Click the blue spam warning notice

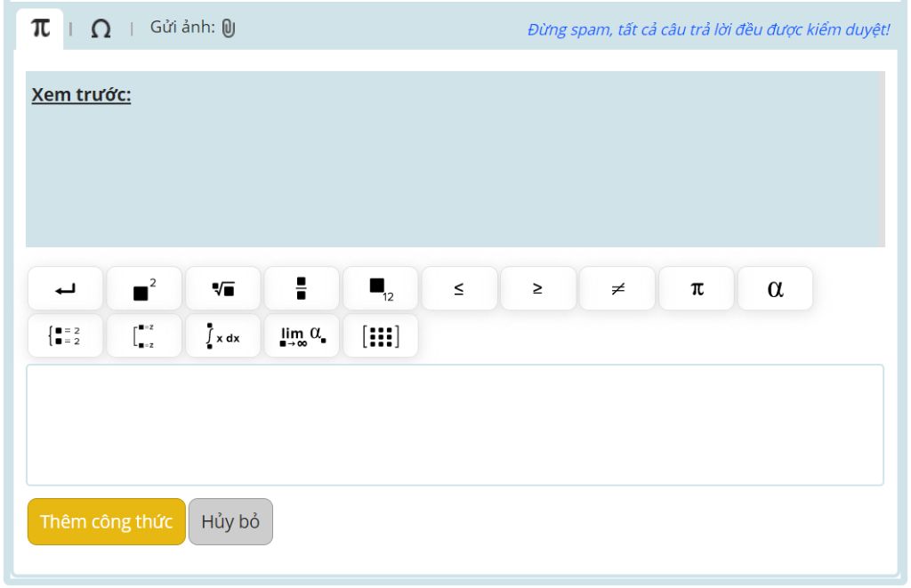point(708,29)
